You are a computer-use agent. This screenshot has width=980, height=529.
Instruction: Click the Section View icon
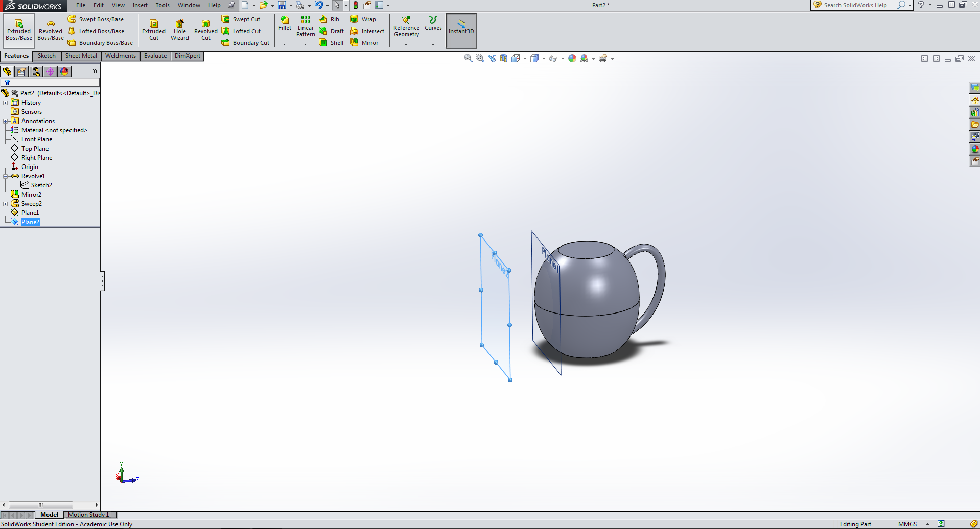pos(503,59)
